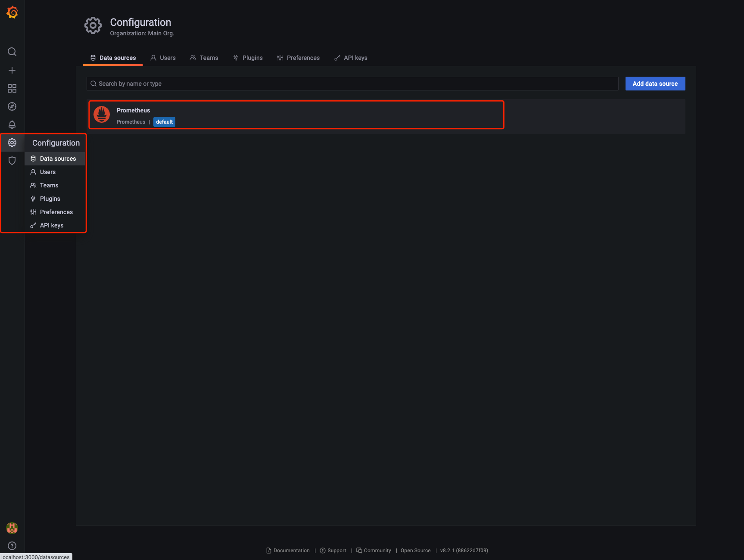Click the Create plus icon in sidebar
This screenshot has width=744, height=560.
click(x=12, y=70)
